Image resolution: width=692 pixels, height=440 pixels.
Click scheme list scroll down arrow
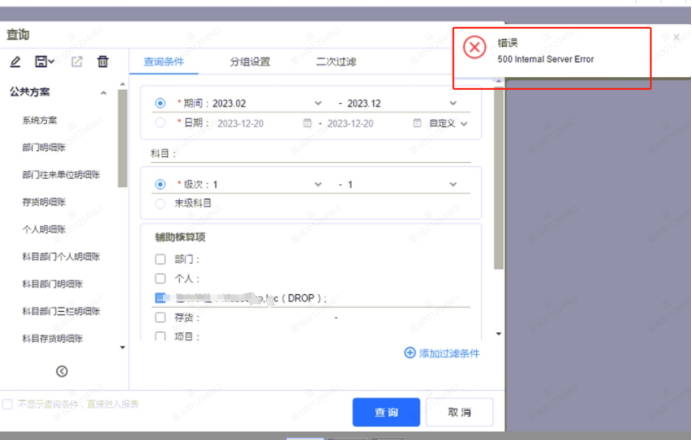click(123, 347)
